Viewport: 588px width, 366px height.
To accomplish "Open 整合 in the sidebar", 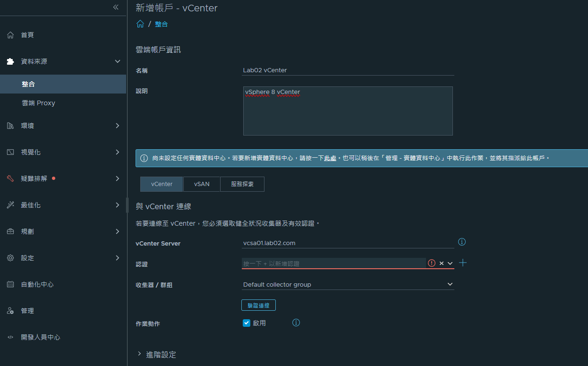I will (63, 84).
